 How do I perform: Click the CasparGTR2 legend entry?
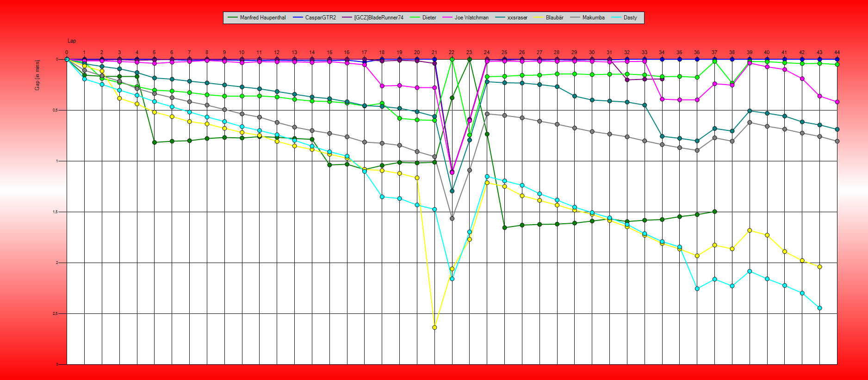pyautogui.click(x=315, y=18)
